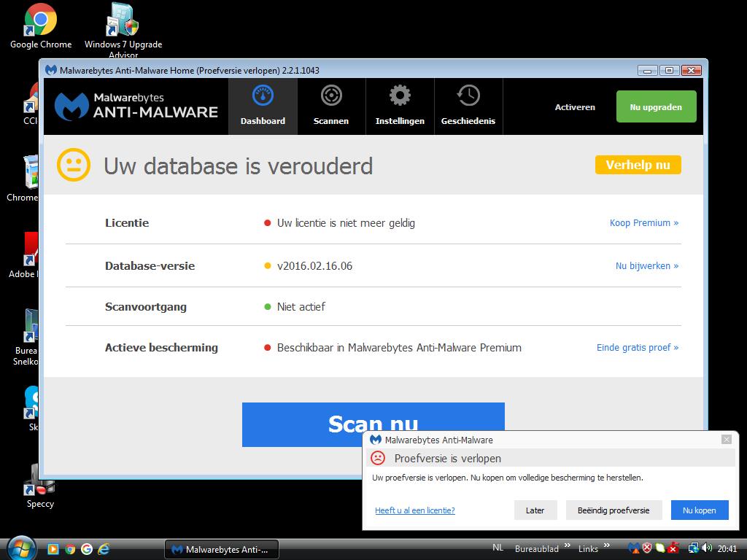
Task: Select the CCleaner desktop shortcut
Action: [x=31, y=104]
